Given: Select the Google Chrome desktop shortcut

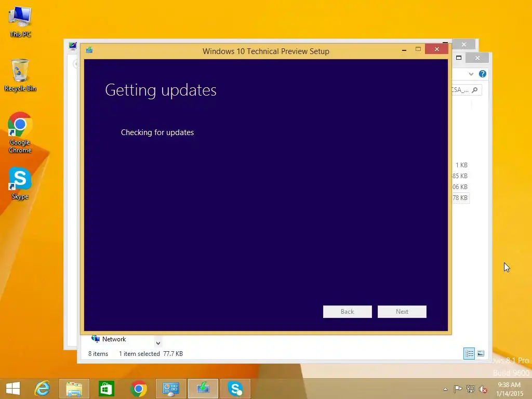Looking at the screenshot, I should tap(20, 132).
